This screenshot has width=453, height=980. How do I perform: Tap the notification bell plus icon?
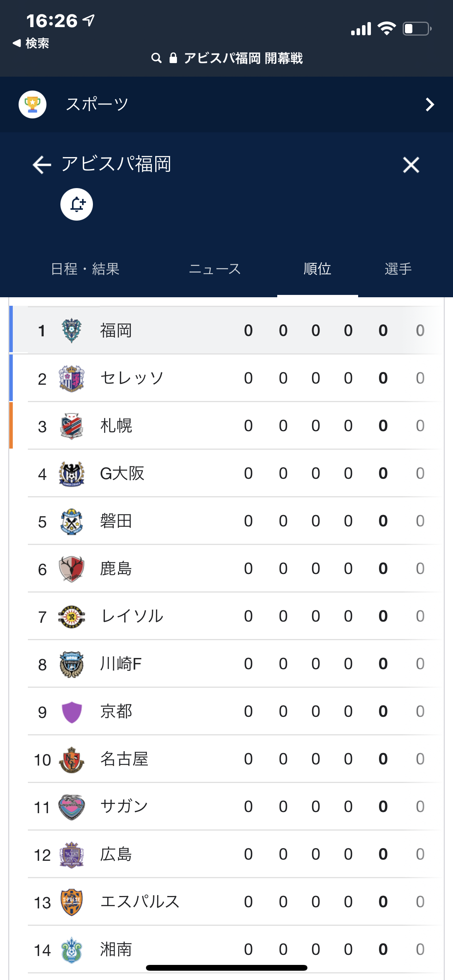77,204
